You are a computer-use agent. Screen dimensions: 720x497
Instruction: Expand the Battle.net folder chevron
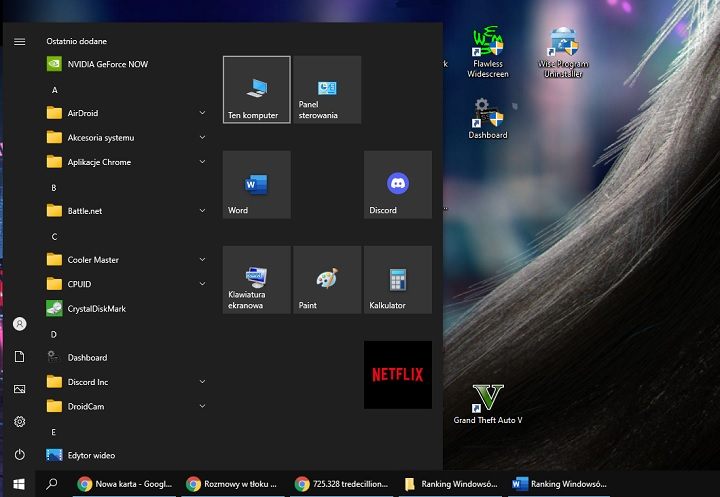(202, 210)
